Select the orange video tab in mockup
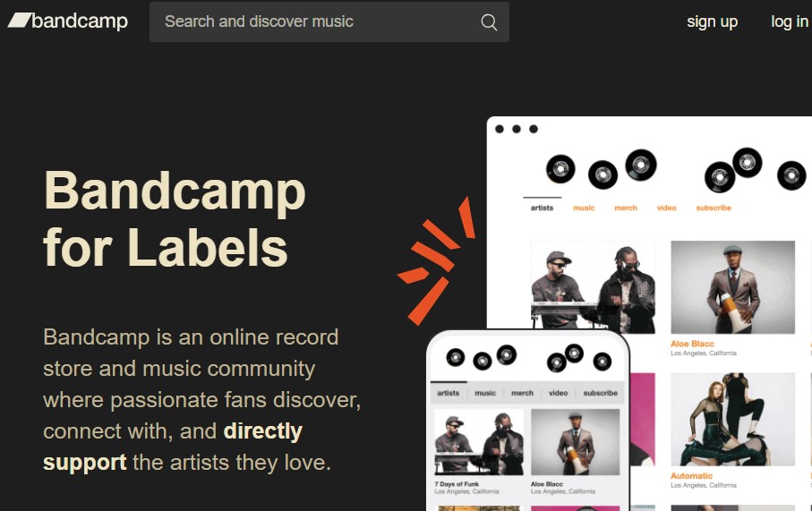This screenshot has width=812, height=511. pyautogui.click(x=666, y=208)
